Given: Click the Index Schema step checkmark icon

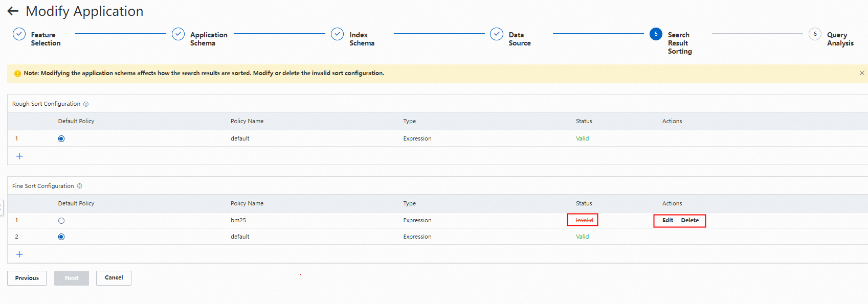Looking at the screenshot, I should coord(338,34).
